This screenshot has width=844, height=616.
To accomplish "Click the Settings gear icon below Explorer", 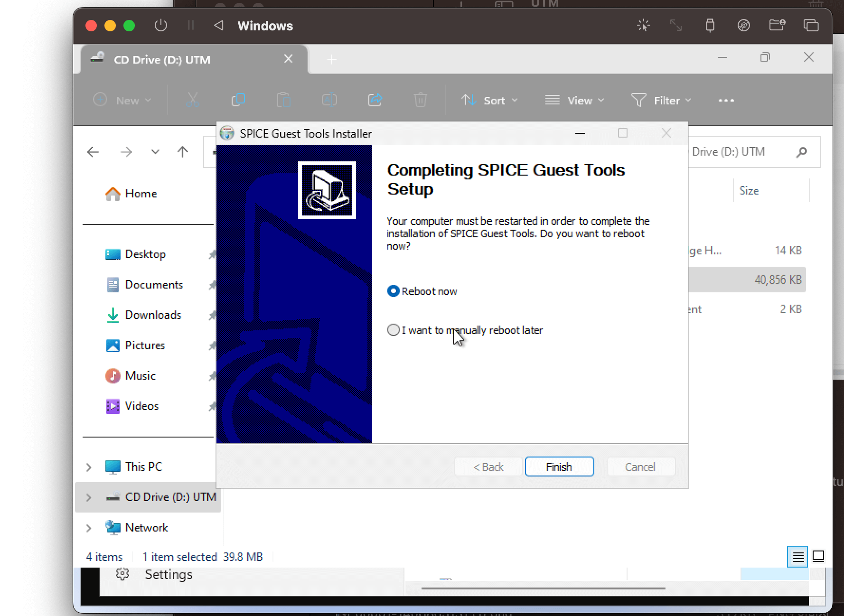I will tap(122, 574).
